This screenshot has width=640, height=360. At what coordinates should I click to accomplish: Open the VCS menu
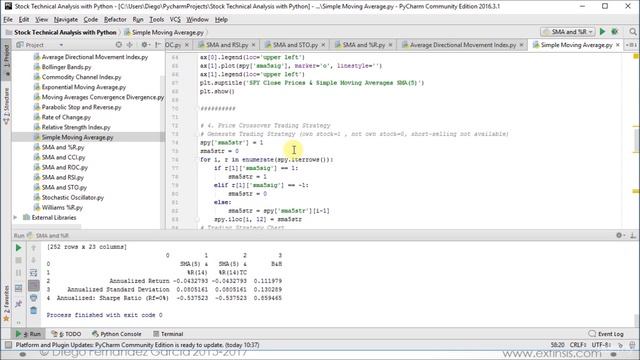point(175,20)
